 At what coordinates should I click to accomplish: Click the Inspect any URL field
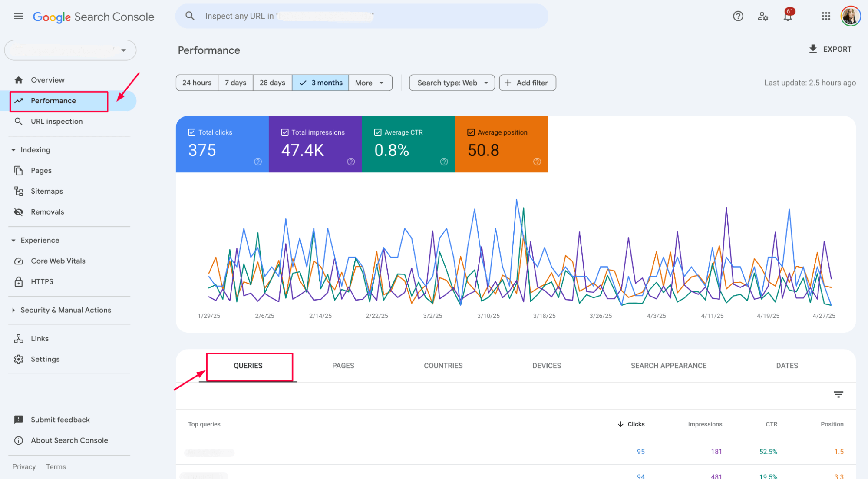click(362, 16)
